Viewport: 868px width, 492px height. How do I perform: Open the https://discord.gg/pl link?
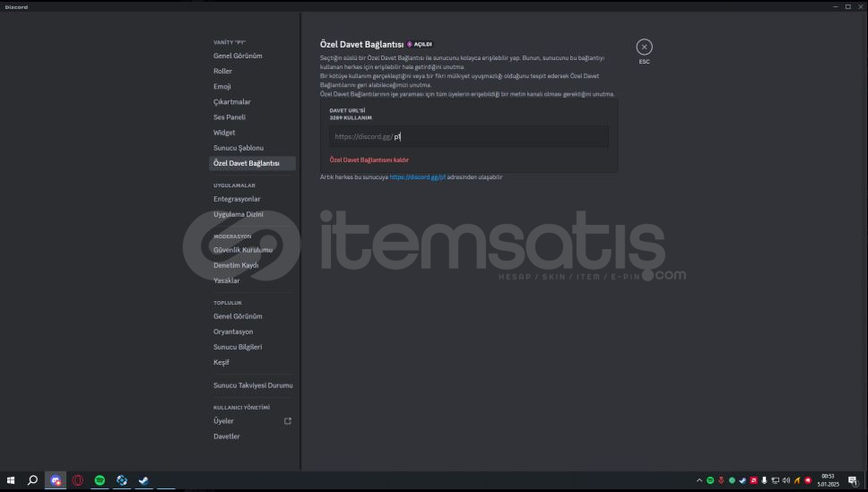tap(417, 177)
